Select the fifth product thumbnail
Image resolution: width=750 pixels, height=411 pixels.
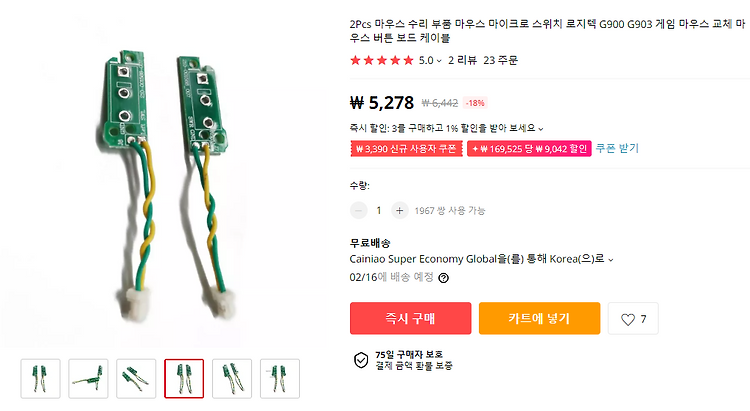point(232,378)
